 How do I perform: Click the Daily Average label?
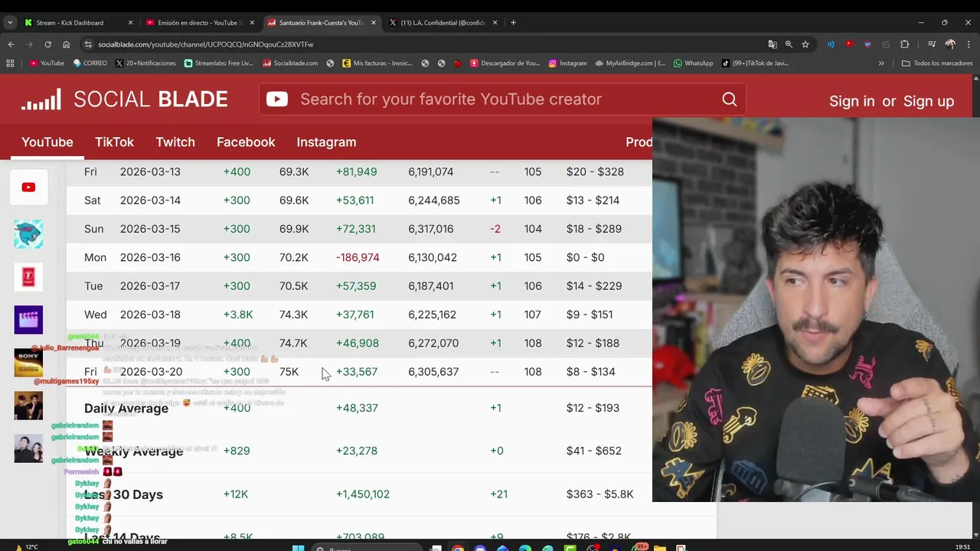pyautogui.click(x=126, y=409)
